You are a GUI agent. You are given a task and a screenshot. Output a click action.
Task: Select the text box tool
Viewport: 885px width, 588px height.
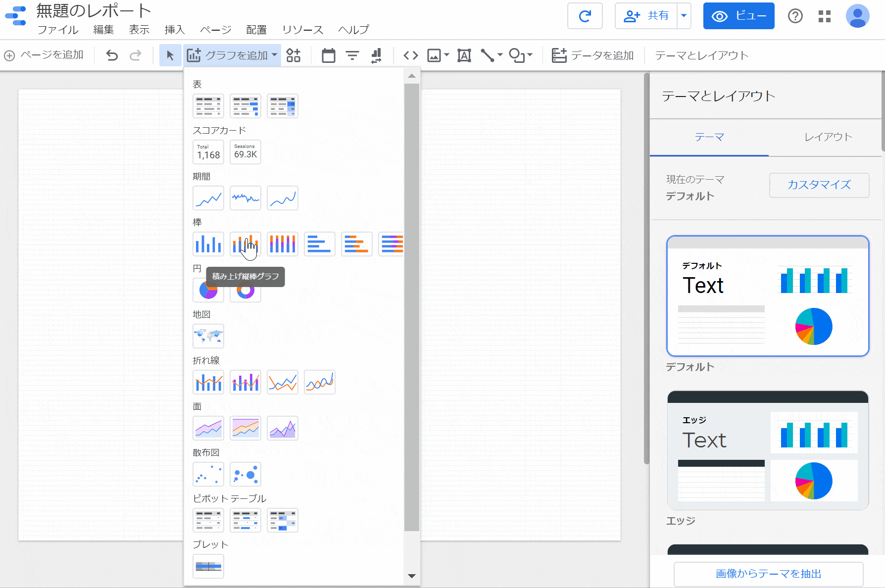tap(464, 55)
